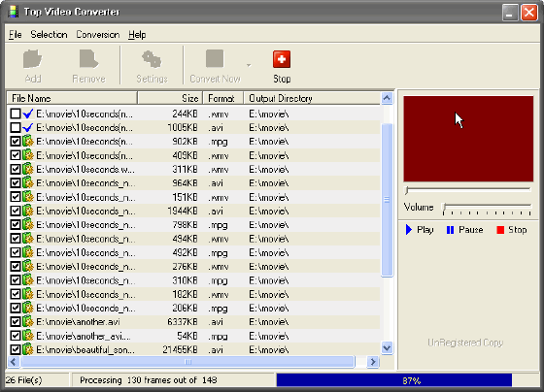
Task: Click the file icon on the 492KB row
Action: pos(28,252)
